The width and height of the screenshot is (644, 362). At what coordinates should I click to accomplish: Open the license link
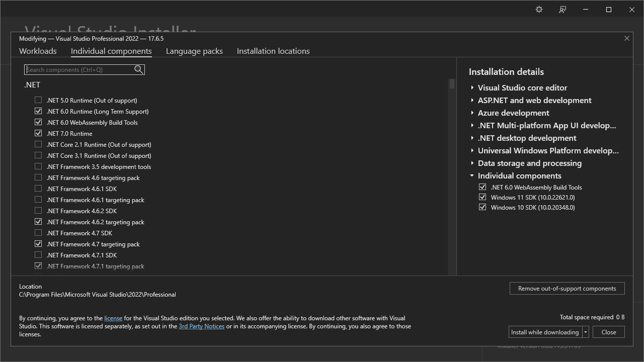click(113, 318)
